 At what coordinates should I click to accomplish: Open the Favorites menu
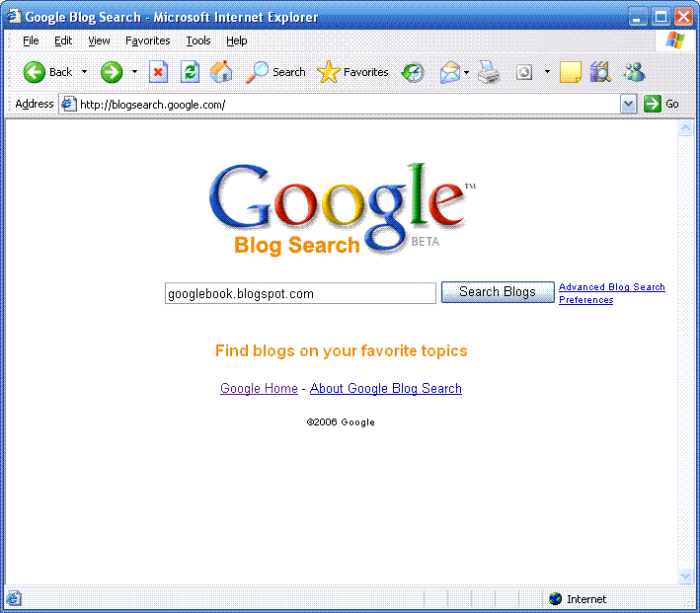pyautogui.click(x=148, y=40)
